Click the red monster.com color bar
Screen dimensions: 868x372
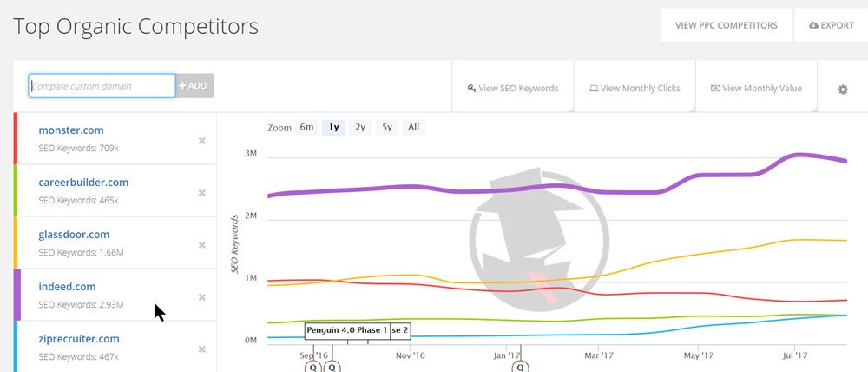tap(16, 138)
